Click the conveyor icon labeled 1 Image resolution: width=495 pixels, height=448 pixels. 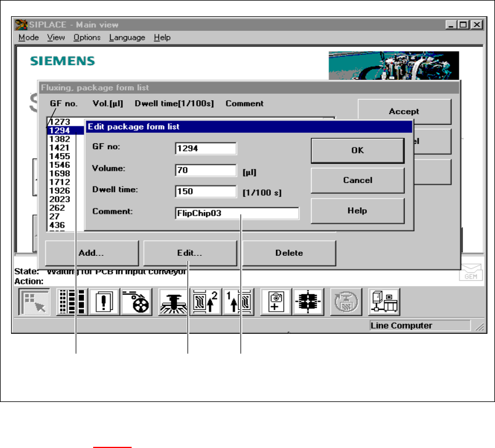(238, 302)
